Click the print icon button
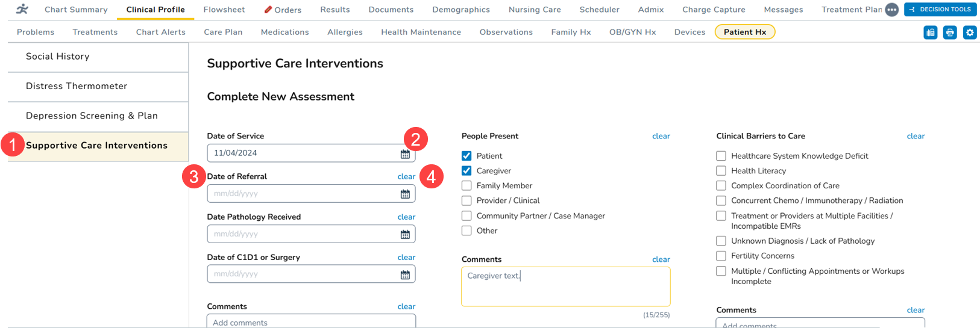This screenshot has width=980, height=328. [950, 32]
